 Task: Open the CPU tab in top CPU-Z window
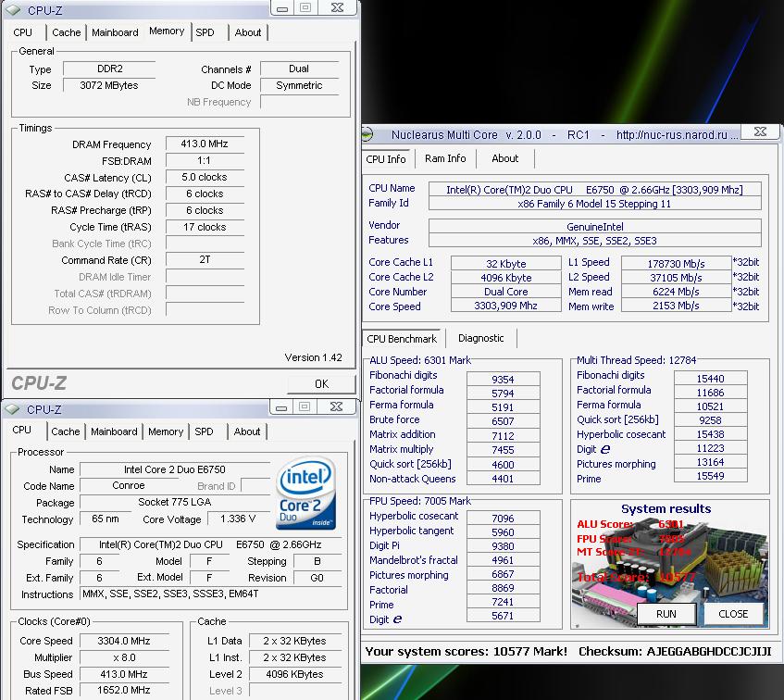(x=23, y=32)
